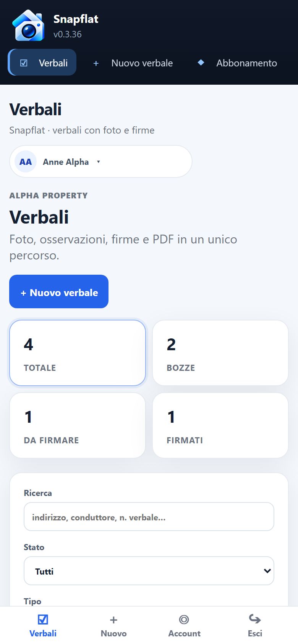Click the diamond icon next to Abbonamento

(x=201, y=63)
